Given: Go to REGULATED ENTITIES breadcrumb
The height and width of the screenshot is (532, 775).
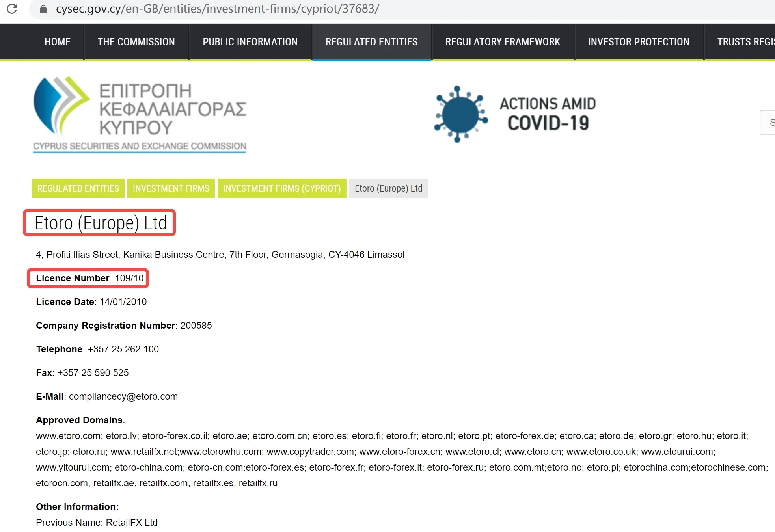Looking at the screenshot, I should coord(78,188).
